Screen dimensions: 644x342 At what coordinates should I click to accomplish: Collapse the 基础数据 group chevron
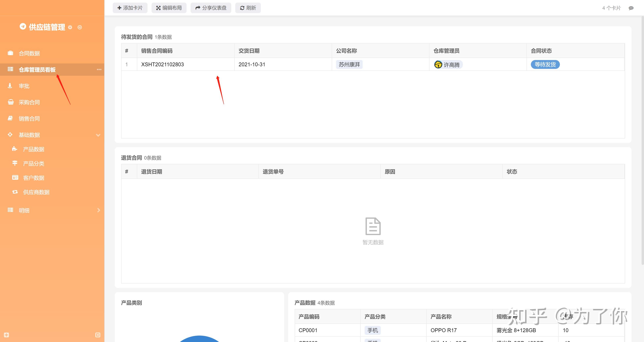pos(98,135)
